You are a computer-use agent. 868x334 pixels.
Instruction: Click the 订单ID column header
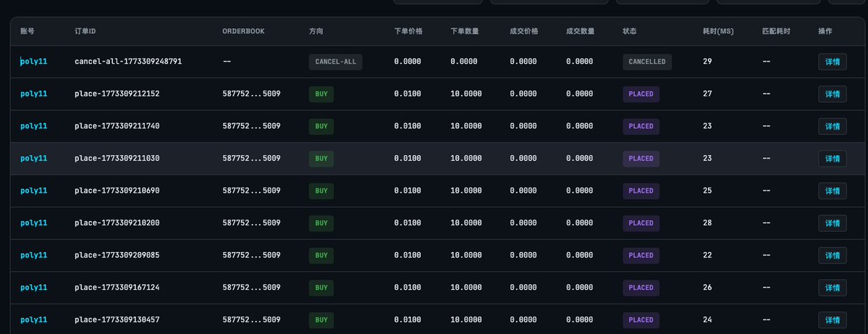(85, 32)
